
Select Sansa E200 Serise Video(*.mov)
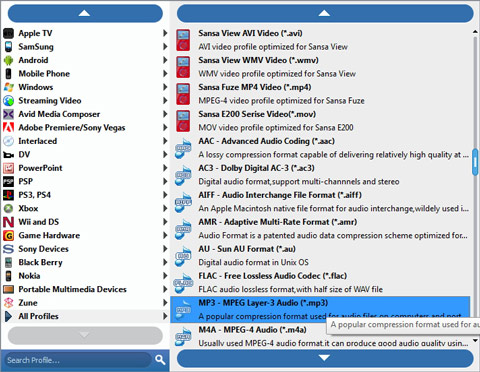320,121
